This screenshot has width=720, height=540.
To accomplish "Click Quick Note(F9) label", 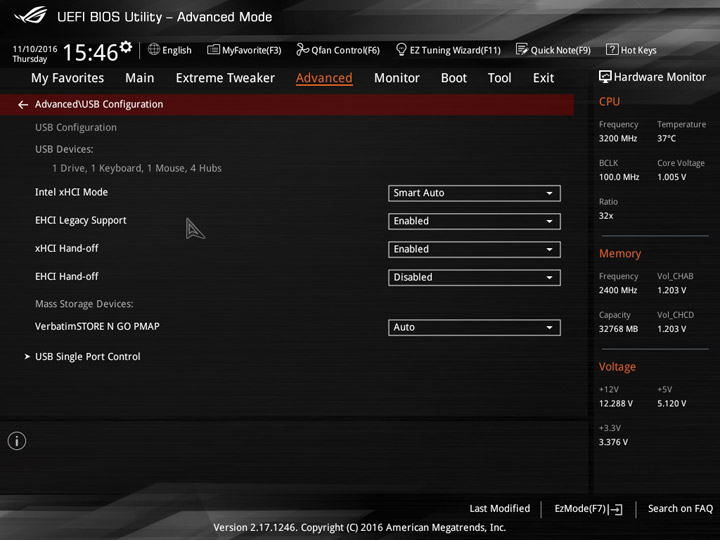I will (561, 50).
